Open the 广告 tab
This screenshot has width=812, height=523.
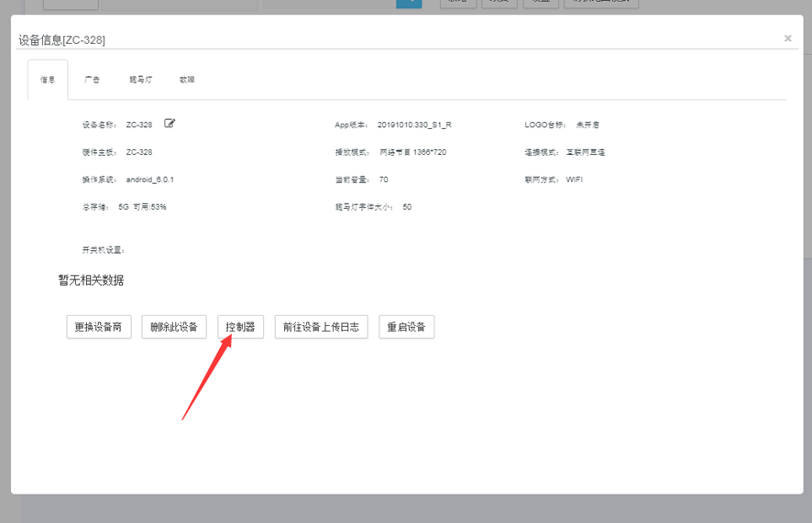(x=93, y=80)
